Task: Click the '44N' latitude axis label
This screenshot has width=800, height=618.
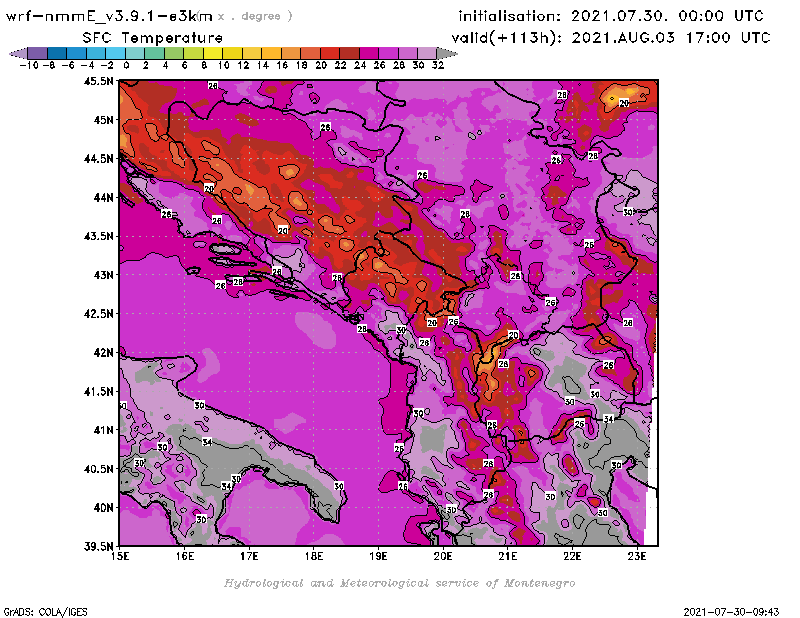Action: tap(103, 197)
